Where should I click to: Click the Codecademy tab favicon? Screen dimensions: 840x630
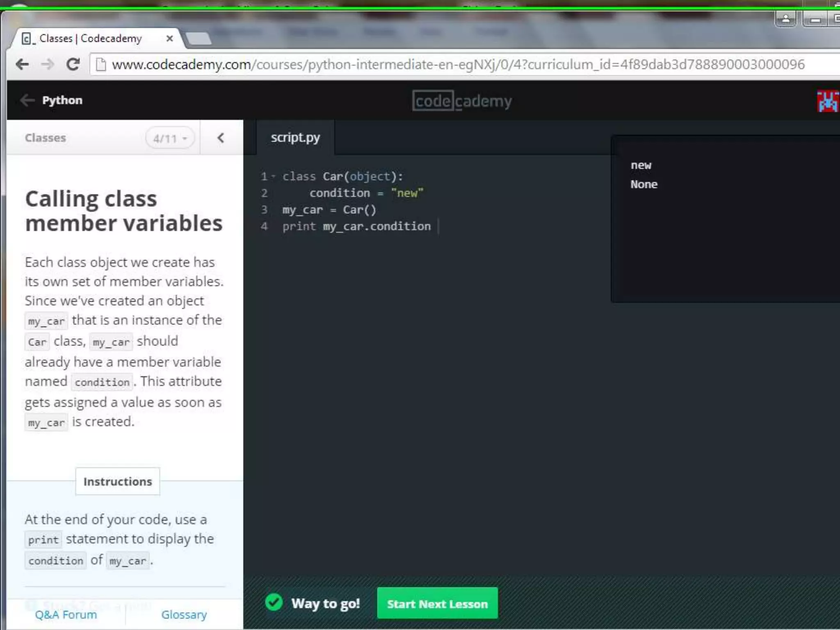tap(27, 39)
